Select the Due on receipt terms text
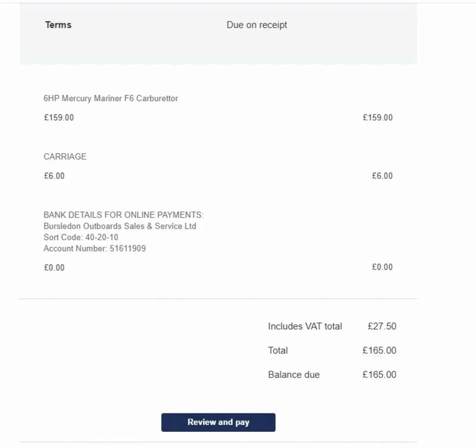The image size is (476, 448). coord(257,25)
